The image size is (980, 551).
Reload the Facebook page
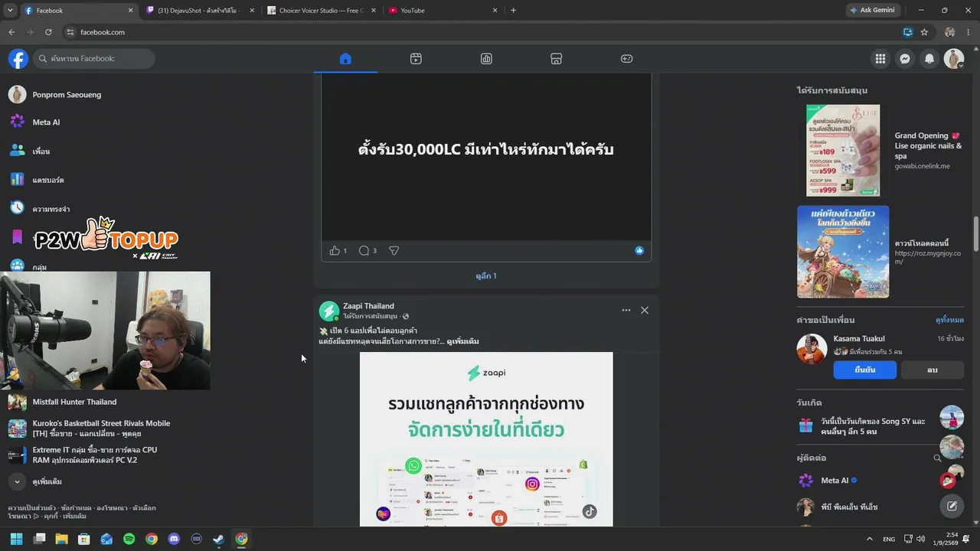[48, 32]
